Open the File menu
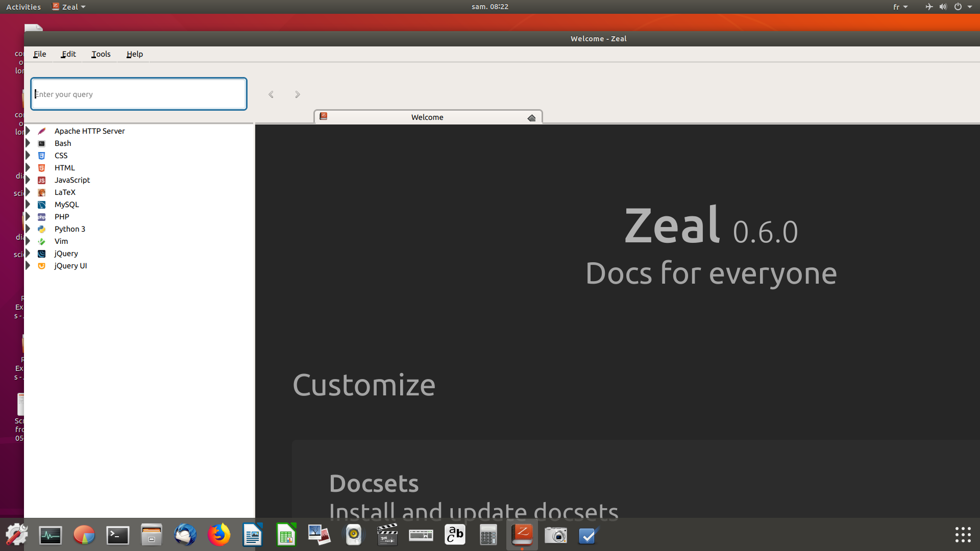The height and width of the screenshot is (551, 980). click(x=39, y=54)
